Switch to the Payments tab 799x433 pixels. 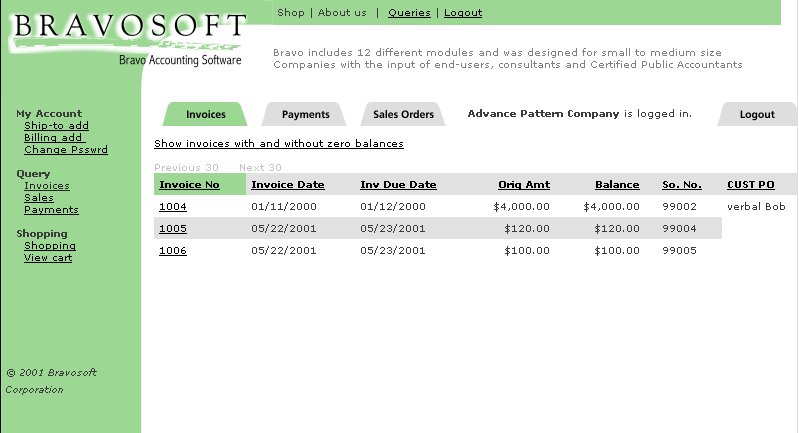pos(305,114)
